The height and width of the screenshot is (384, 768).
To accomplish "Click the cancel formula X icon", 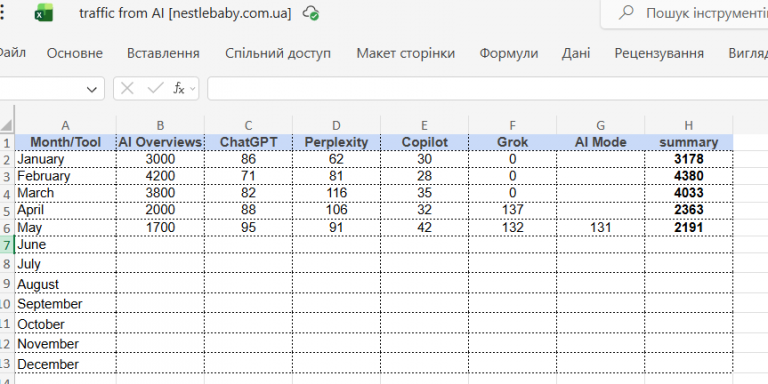I will click(127, 89).
